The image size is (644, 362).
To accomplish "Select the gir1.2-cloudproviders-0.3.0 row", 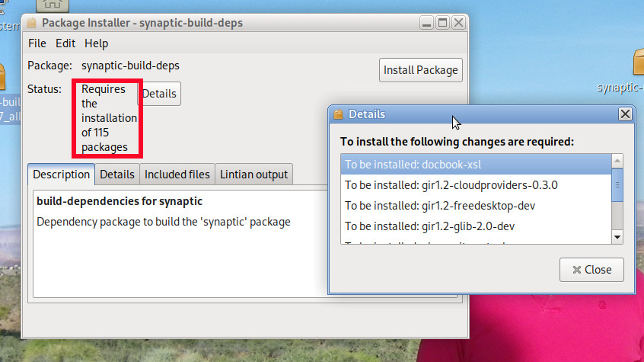I will 476,185.
